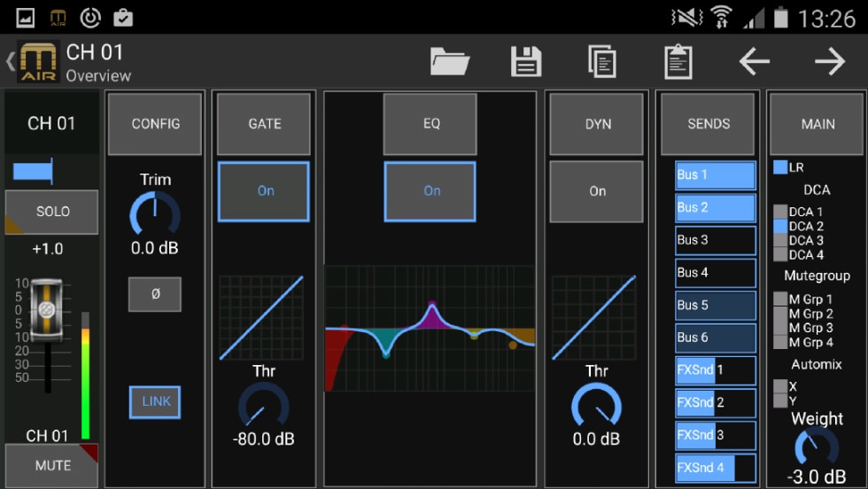Open the load scene folder icon
Image resolution: width=868 pixels, height=489 pixels.
450,61
